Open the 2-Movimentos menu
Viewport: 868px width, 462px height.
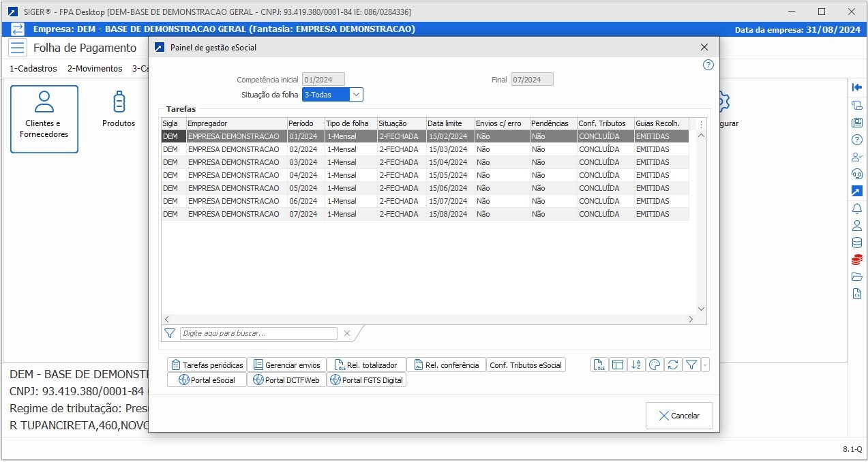pyautogui.click(x=95, y=69)
